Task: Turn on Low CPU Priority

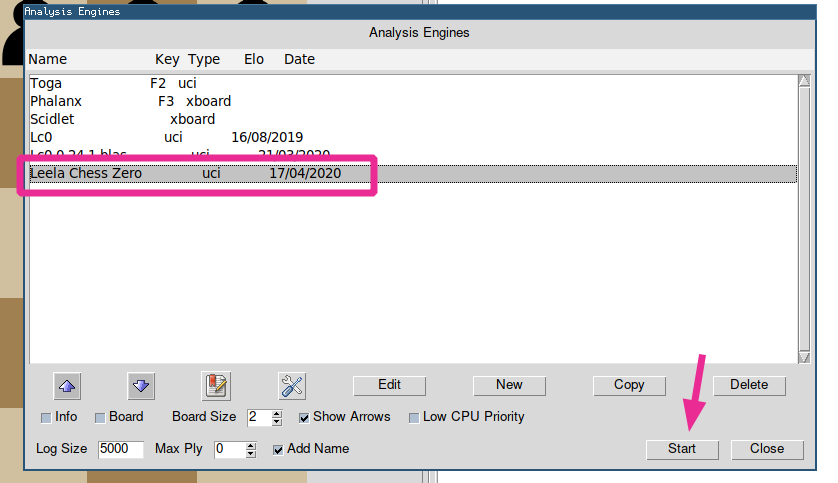Action: click(x=414, y=417)
